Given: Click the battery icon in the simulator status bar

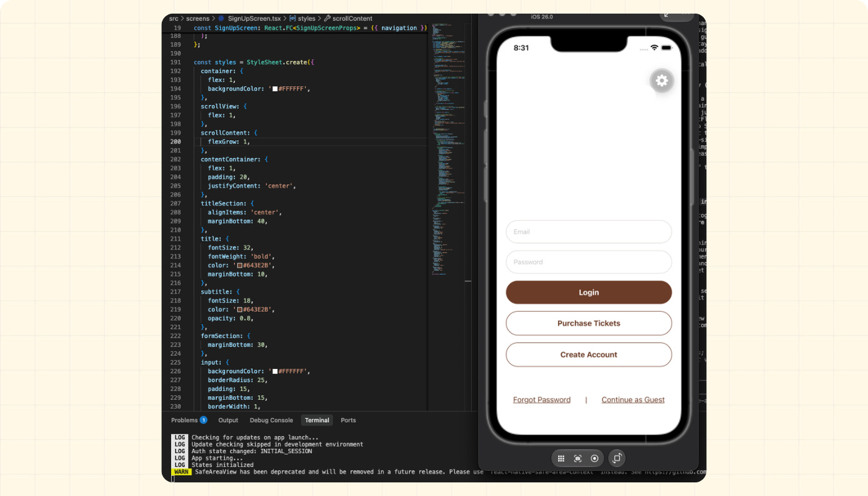Looking at the screenshot, I should tap(667, 48).
